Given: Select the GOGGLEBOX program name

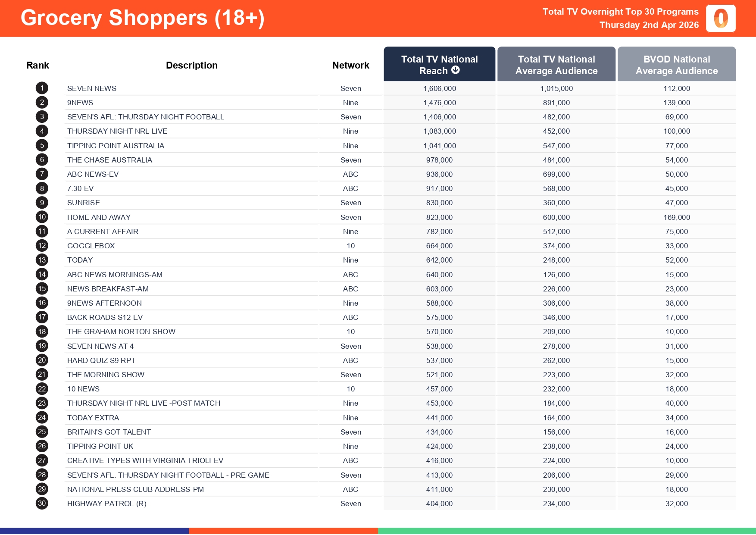Looking at the screenshot, I should pos(91,246).
